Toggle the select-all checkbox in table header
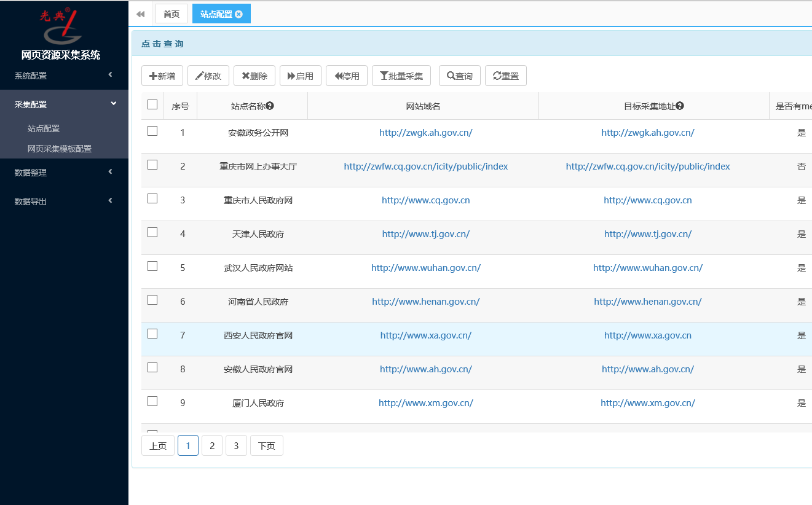 (152, 104)
